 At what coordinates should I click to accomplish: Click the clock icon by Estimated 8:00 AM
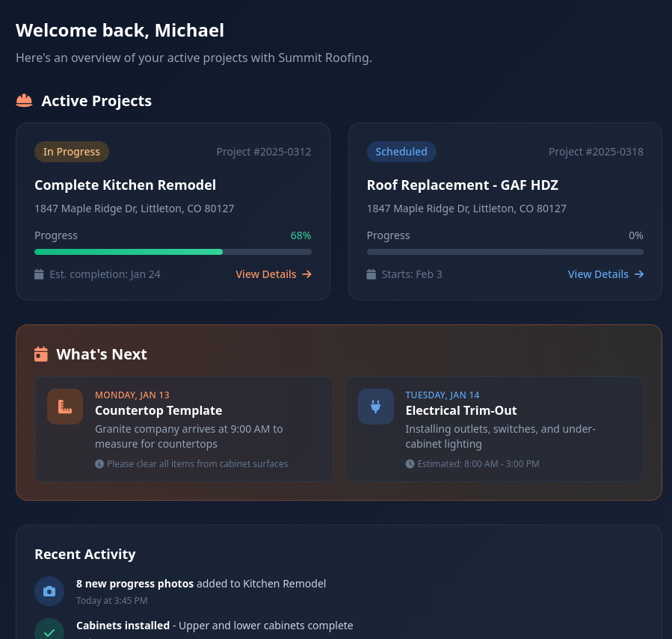click(x=410, y=464)
